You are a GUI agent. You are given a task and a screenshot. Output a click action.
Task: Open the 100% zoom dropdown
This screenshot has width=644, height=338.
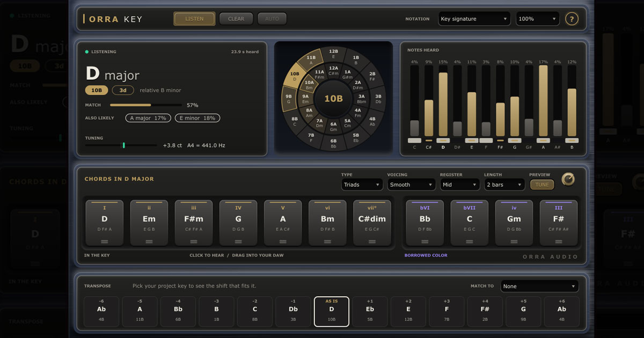538,19
